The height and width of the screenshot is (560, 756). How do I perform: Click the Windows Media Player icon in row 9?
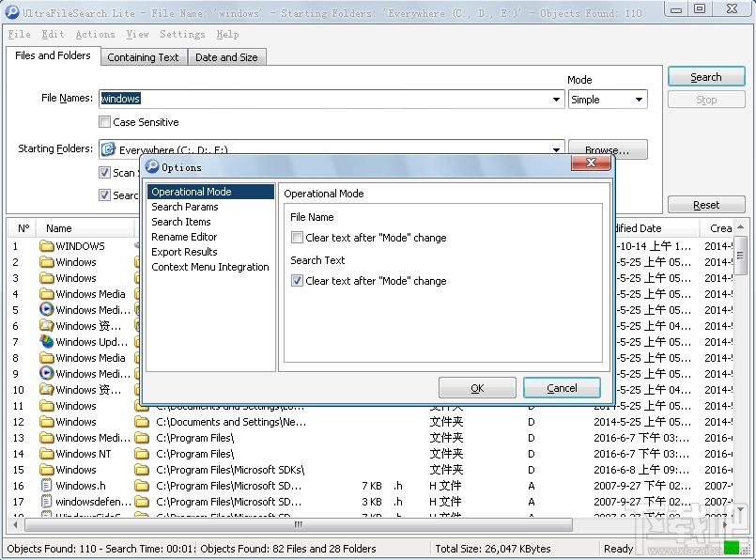click(47, 373)
